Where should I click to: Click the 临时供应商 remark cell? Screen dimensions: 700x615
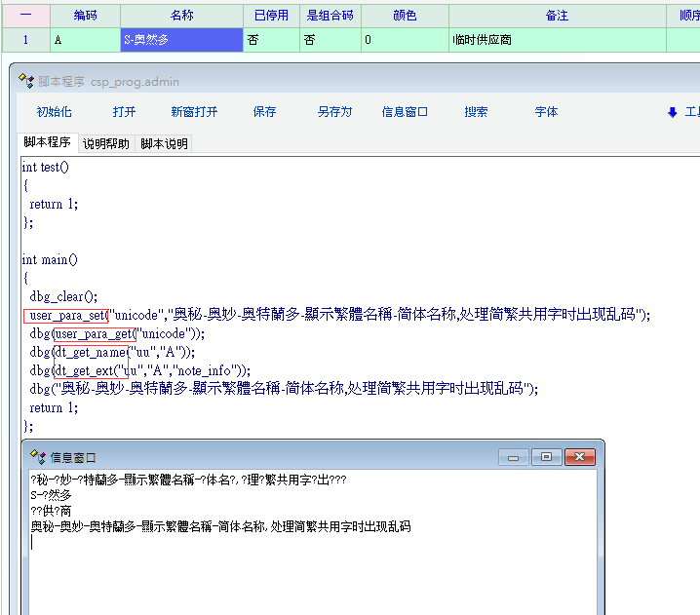556,40
